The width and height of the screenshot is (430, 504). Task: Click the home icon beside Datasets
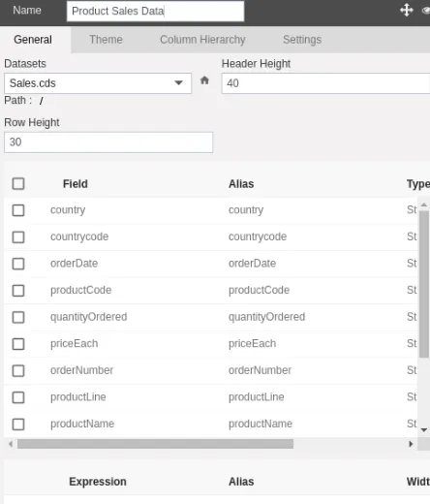[x=204, y=80]
